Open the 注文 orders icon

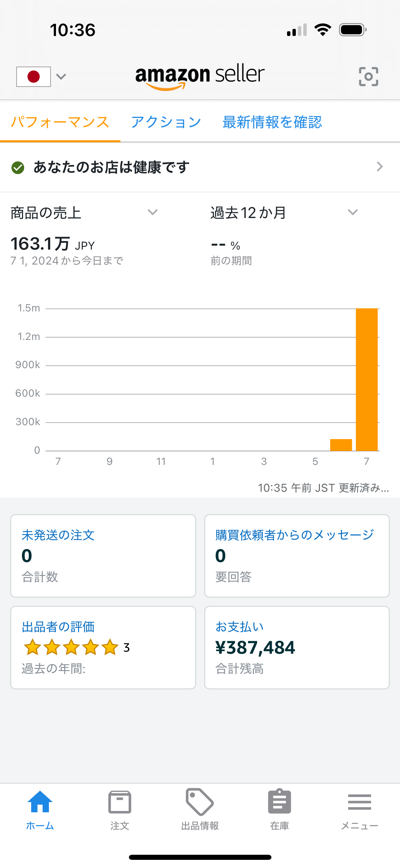[120, 802]
